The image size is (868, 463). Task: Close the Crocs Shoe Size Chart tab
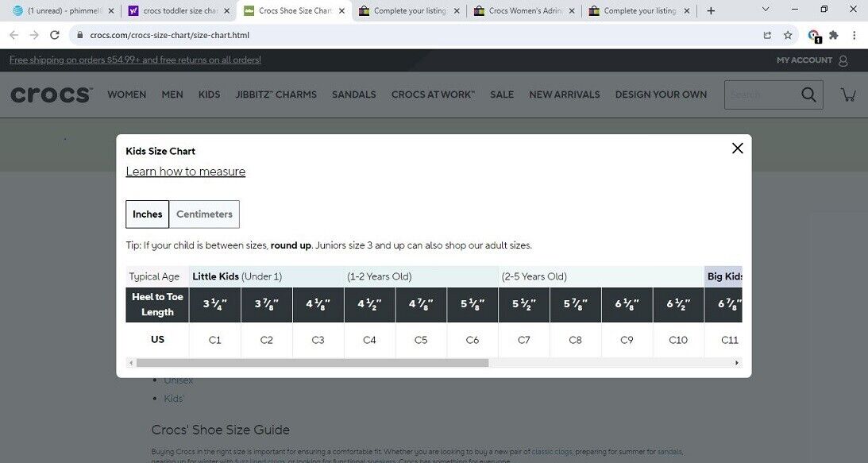[x=341, y=10]
